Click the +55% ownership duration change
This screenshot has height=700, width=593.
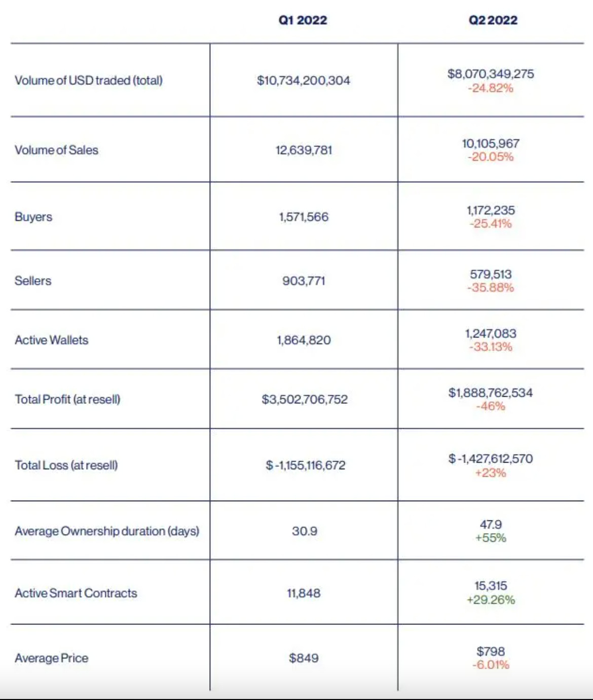pos(491,538)
